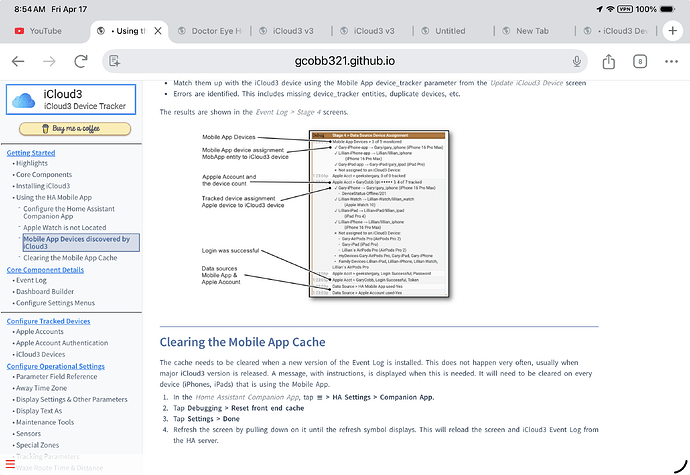Select Special Zones in the sidebar

(37, 446)
